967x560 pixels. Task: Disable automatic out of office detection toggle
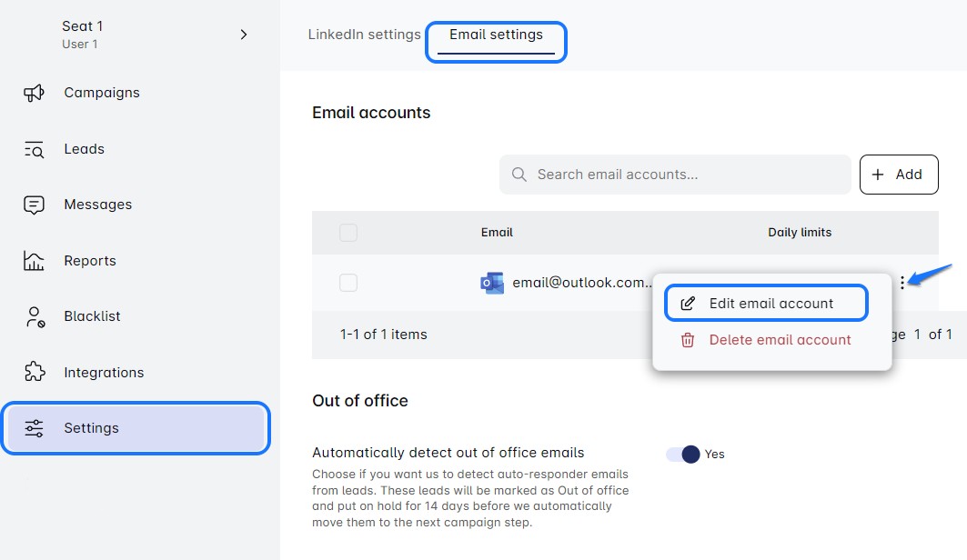click(683, 454)
